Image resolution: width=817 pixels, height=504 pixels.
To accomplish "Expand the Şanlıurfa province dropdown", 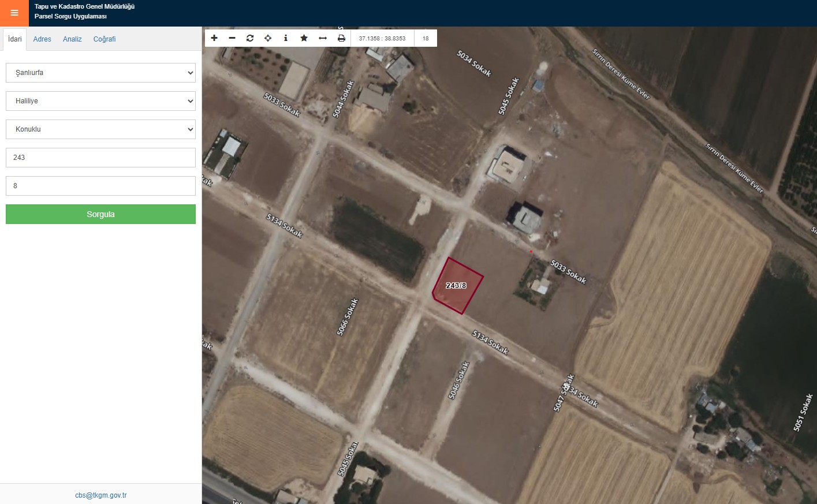I will (100, 73).
